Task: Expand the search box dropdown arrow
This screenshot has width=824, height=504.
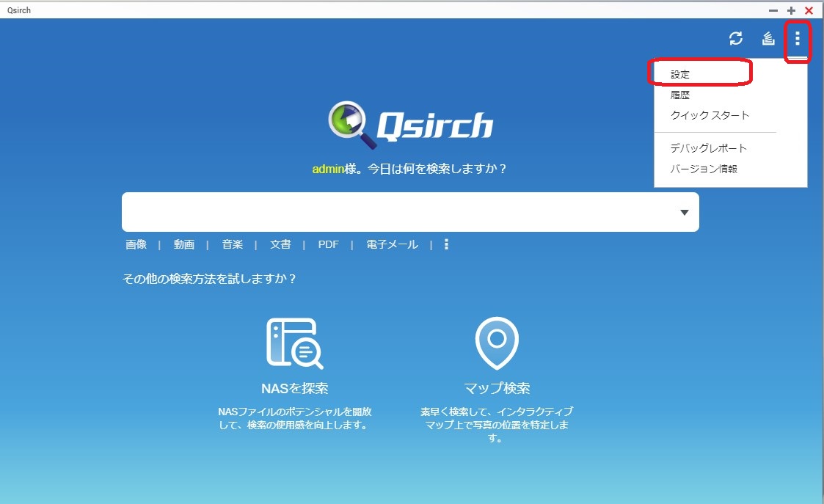Action: [684, 212]
